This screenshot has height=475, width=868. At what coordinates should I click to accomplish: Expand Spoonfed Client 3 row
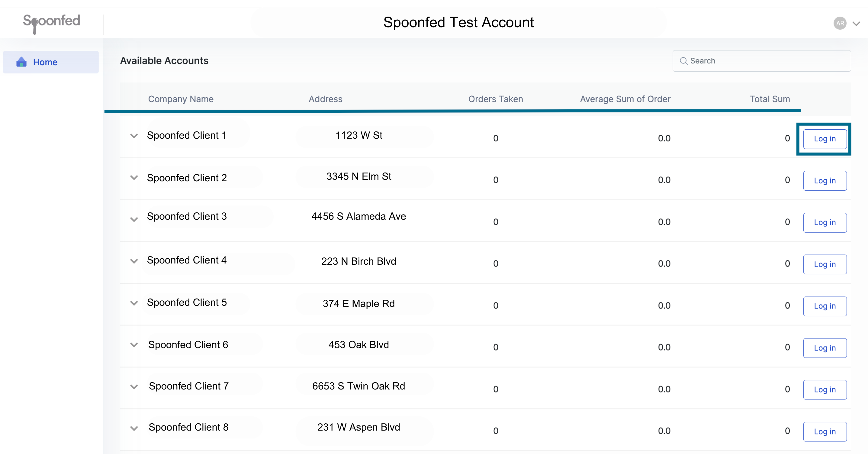coord(134,219)
